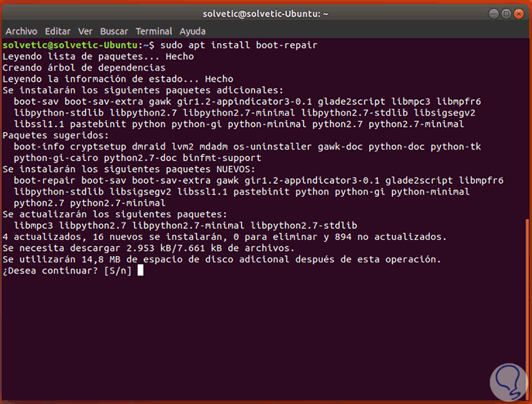Viewport: 532px width, 404px height.
Task: Click 'Se instalarán los siguientes paquetes NUEVOS:'
Action: 129,169
